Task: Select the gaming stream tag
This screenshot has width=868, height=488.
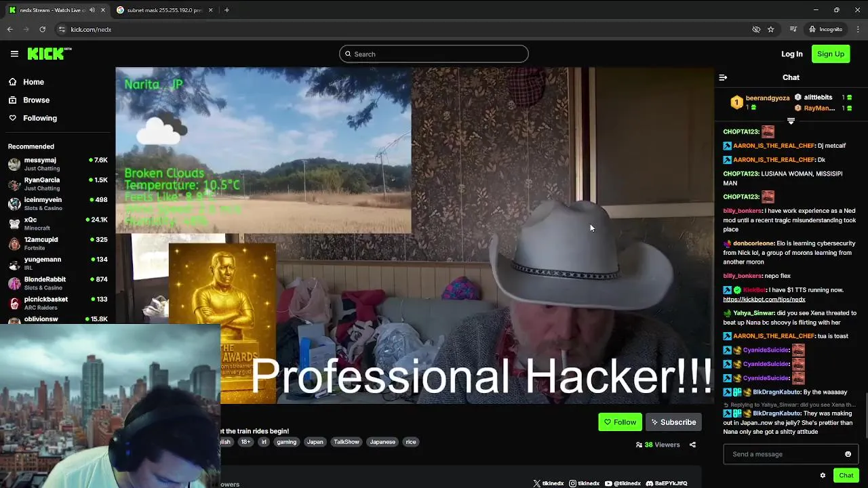Action: click(x=286, y=442)
